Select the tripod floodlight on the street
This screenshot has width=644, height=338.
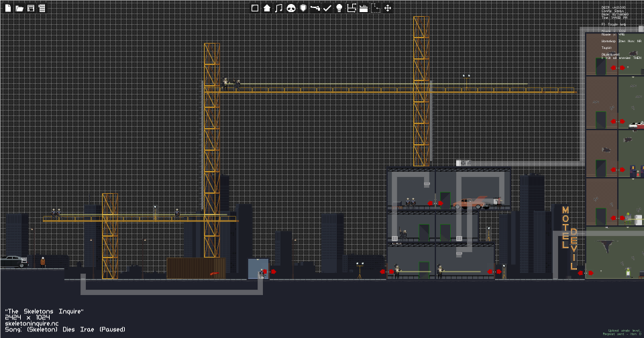[x=360, y=270]
